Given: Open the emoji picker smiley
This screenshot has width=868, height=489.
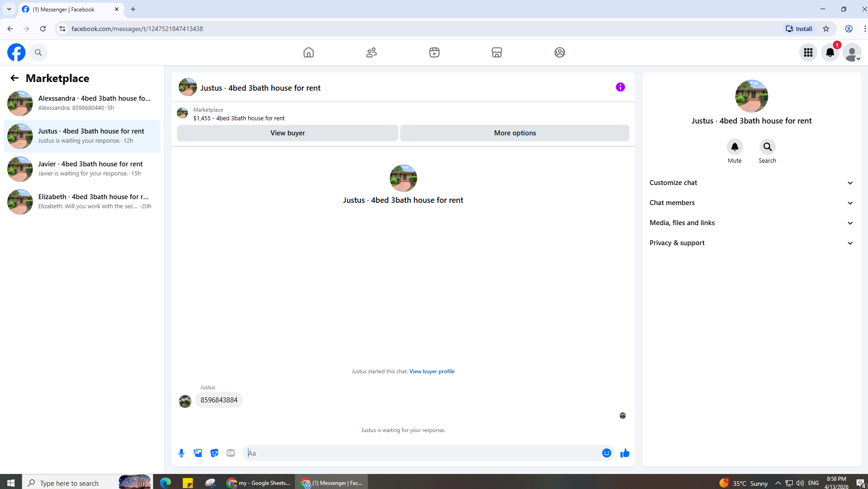Looking at the screenshot, I should click(x=607, y=453).
